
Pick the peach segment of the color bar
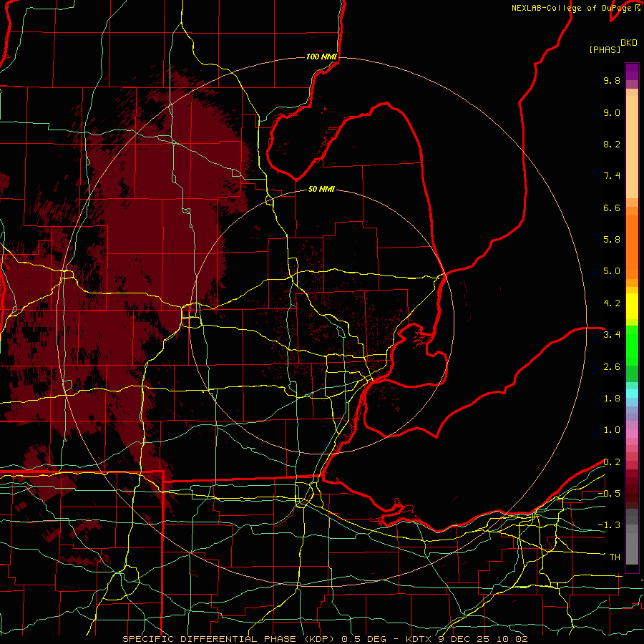click(632, 148)
